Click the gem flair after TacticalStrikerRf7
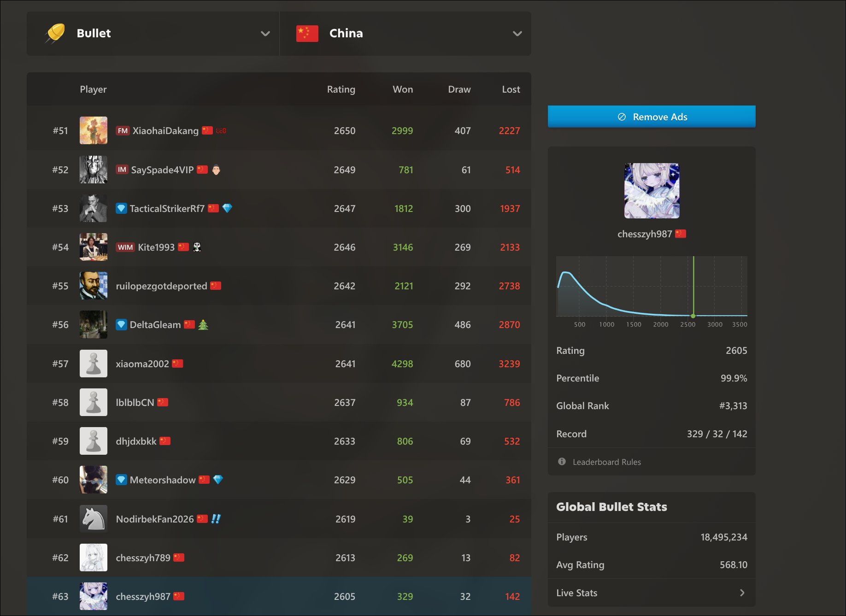The width and height of the screenshot is (846, 616). click(227, 208)
